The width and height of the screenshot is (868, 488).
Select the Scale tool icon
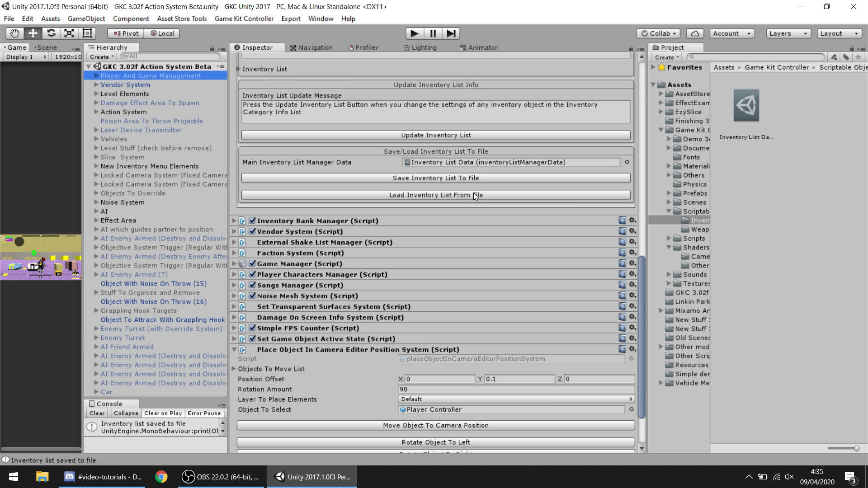click(69, 33)
